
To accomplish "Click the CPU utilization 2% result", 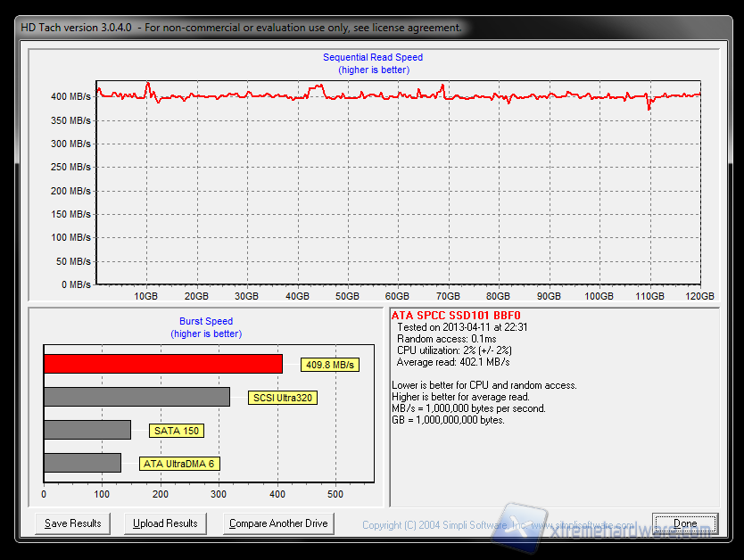I will [x=455, y=350].
